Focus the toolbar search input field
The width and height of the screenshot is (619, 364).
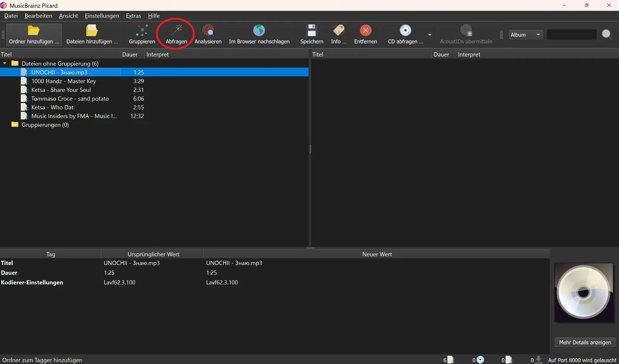pyautogui.click(x=571, y=35)
